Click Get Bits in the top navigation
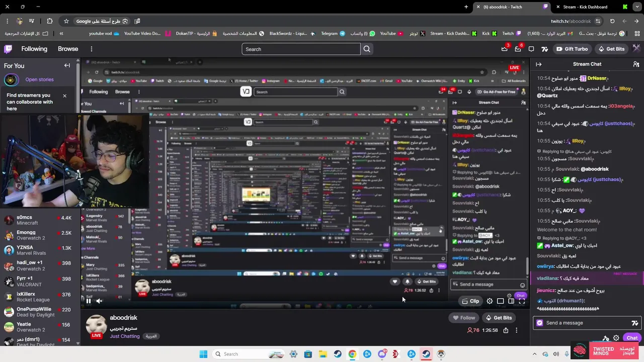The height and width of the screenshot is (362, 644). 611,49
